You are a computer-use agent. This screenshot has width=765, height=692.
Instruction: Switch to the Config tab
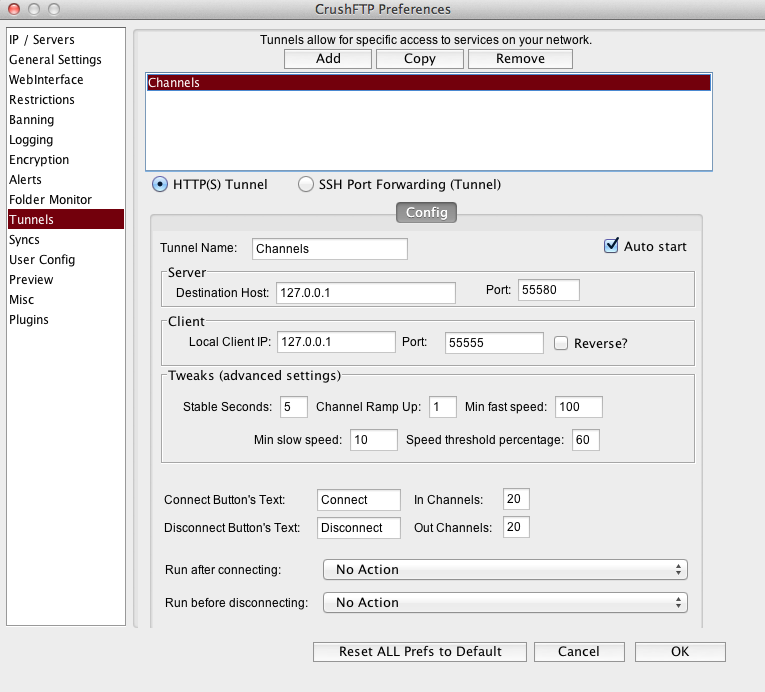point(426,212)
